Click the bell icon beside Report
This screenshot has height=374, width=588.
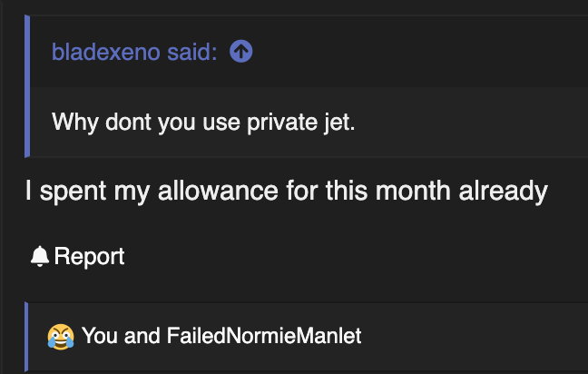[40, 257]
